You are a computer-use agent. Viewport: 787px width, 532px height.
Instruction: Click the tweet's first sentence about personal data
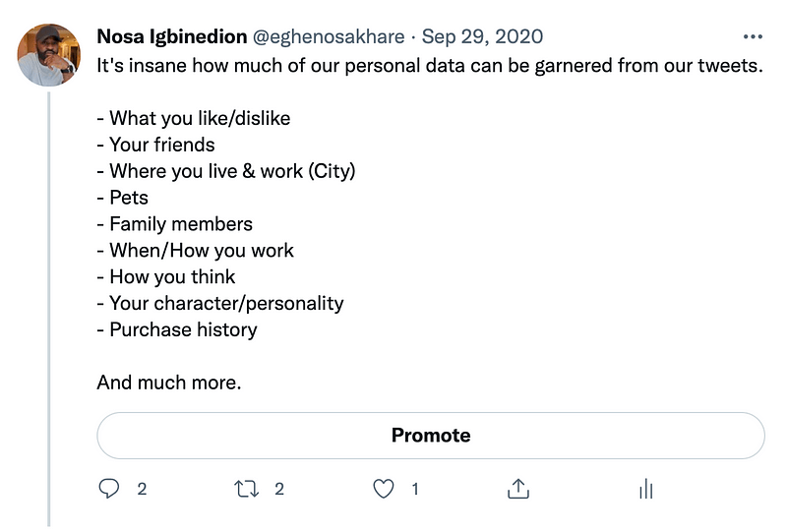pyautogui.click(x=430, y=65)
